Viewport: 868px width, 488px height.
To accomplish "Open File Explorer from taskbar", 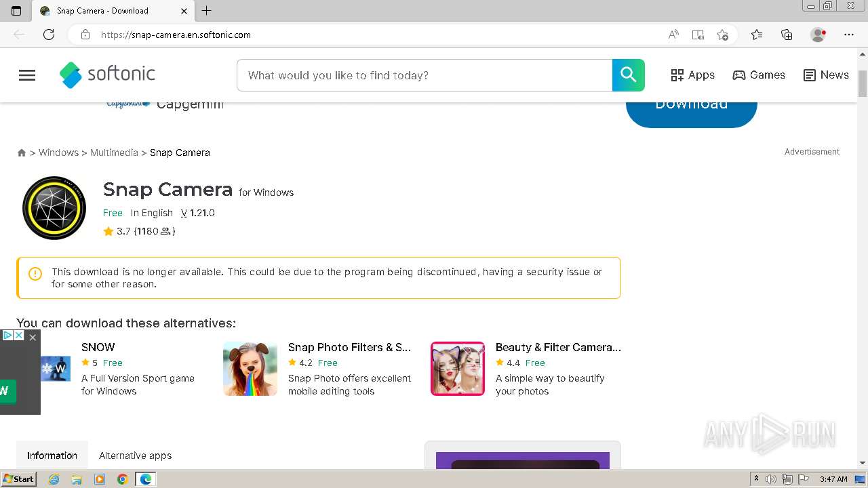I will coord(77,479).
